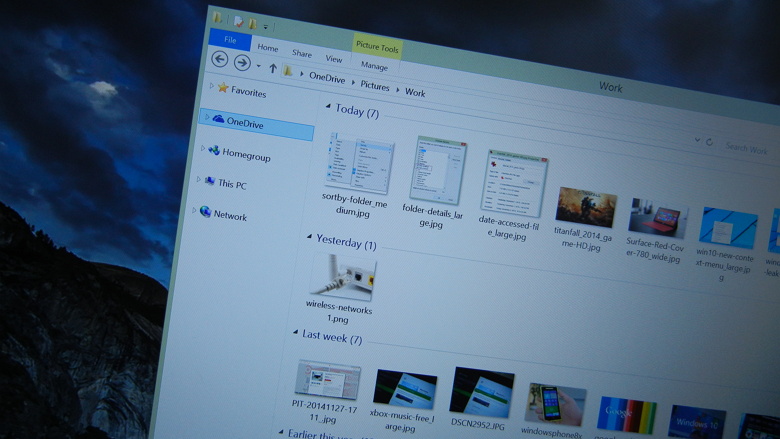Open the recent locations dropdown arrow
Viewport: 780px width, 439px height.
[x=258, y=66]
